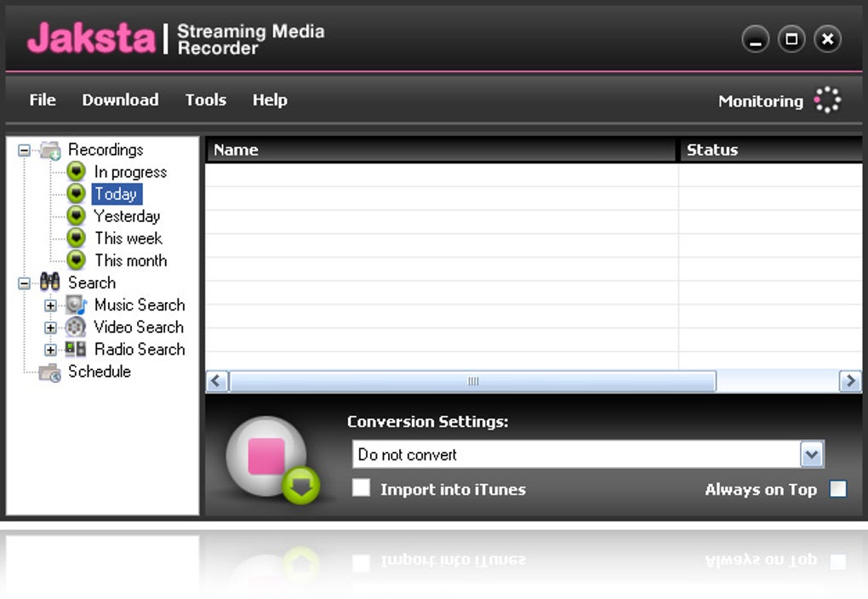
Task: Click the green icon beside In progress
Action: pyautogui.click(x=77, y=172)
